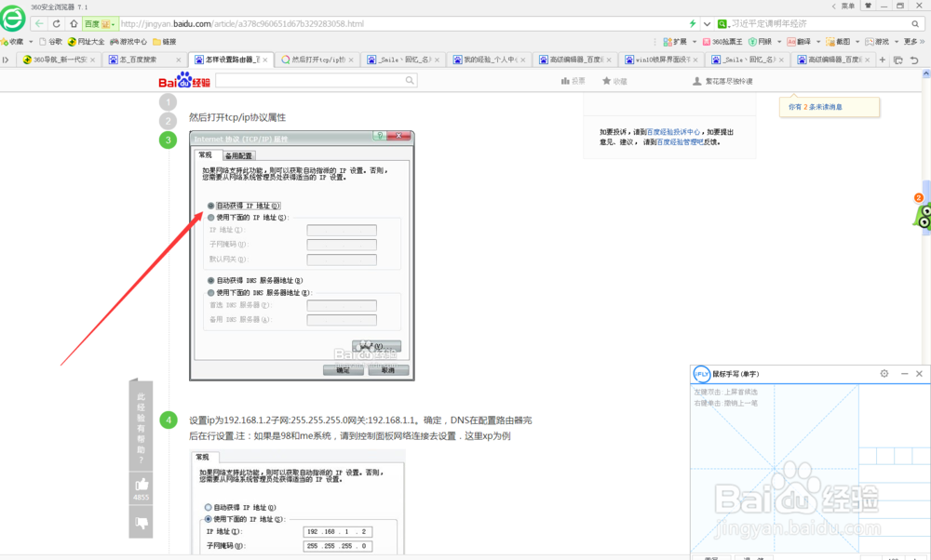Click inside the browser address bar
The height and width of the screenshot is (560, 931).
coord(372,22)
